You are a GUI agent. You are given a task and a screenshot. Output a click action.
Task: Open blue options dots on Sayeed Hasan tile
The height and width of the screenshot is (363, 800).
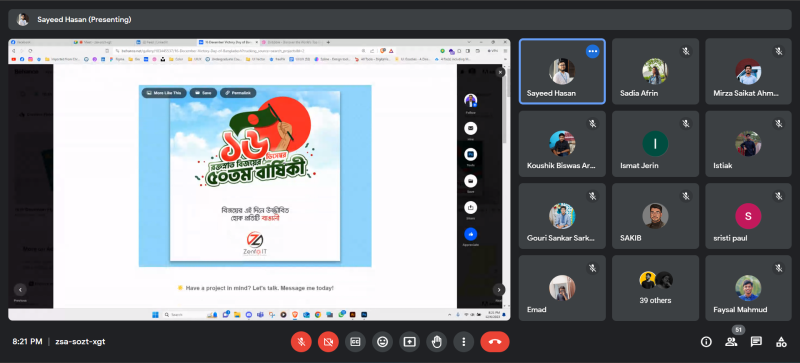(x=592, y=51)
